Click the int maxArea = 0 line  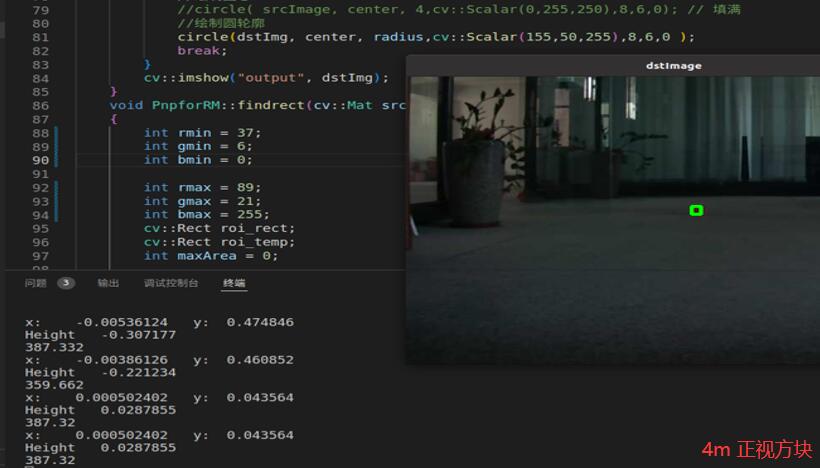[210, 255]
